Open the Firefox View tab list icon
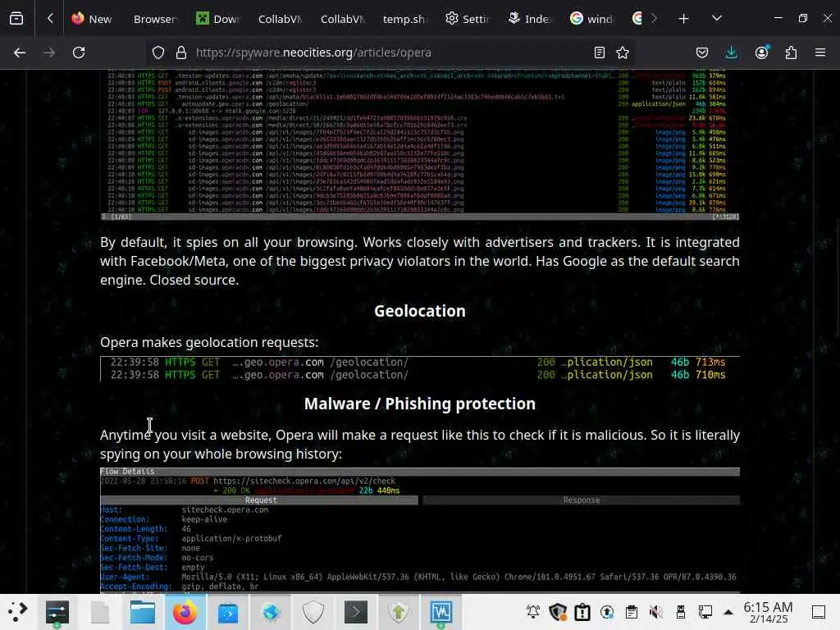 point(16,19)
